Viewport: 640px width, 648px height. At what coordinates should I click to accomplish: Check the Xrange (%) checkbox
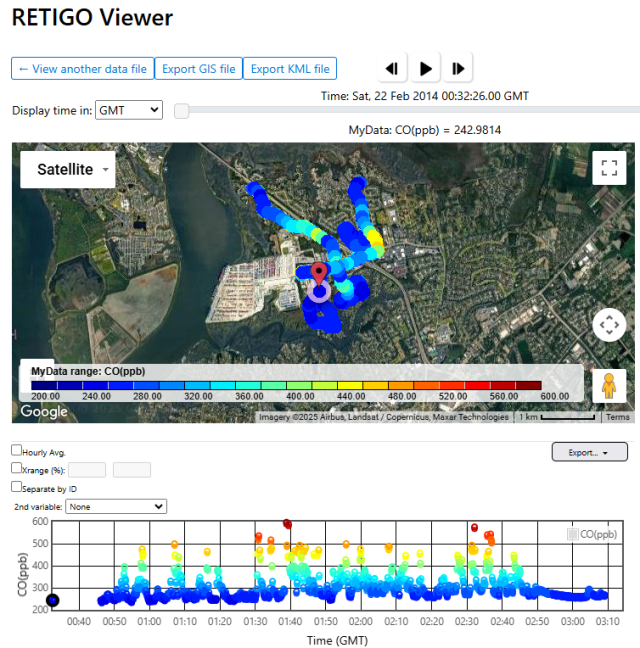[16, 468]
